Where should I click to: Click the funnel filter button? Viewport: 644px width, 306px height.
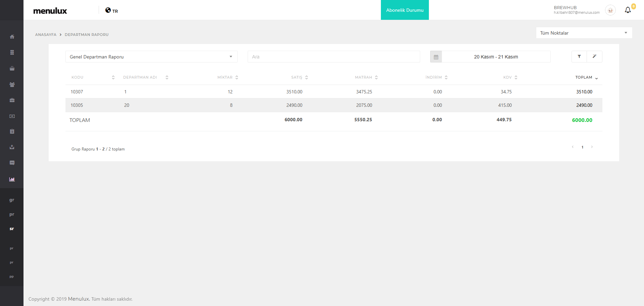pos(579,57)
